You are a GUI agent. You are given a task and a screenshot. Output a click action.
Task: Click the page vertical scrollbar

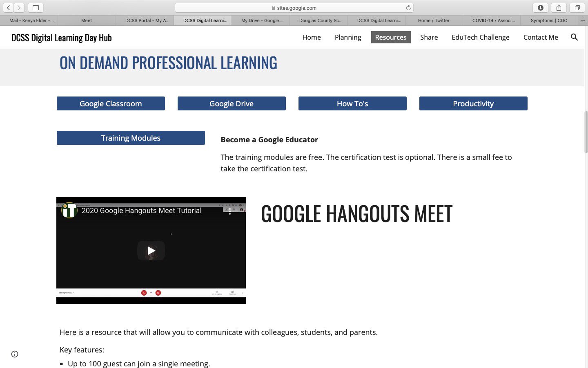pyautogui.click(x=586, y=132)
